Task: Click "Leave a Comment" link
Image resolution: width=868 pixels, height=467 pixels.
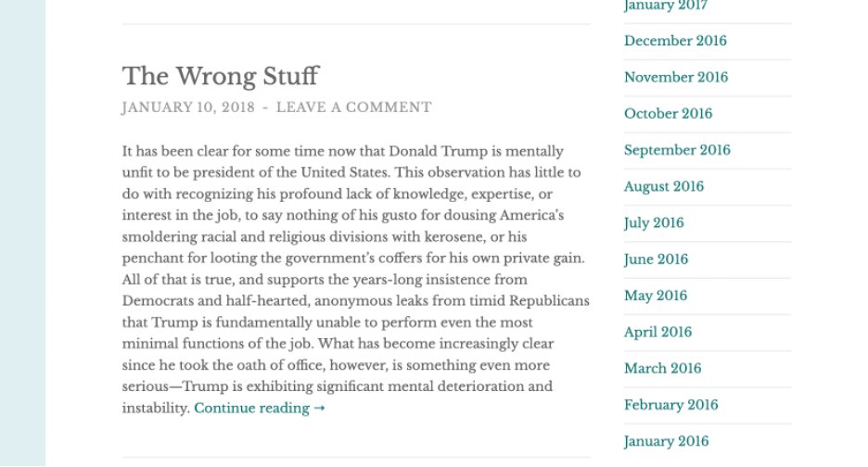Action: (x=353, y=107)
